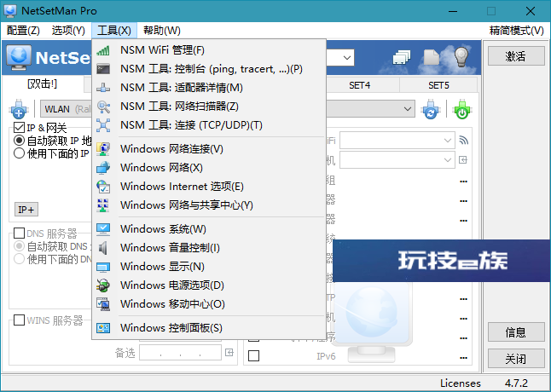Screen dimensions: 551x392
Task: Switch to 精简模式(V)
Action: click(x=516, y=31)
